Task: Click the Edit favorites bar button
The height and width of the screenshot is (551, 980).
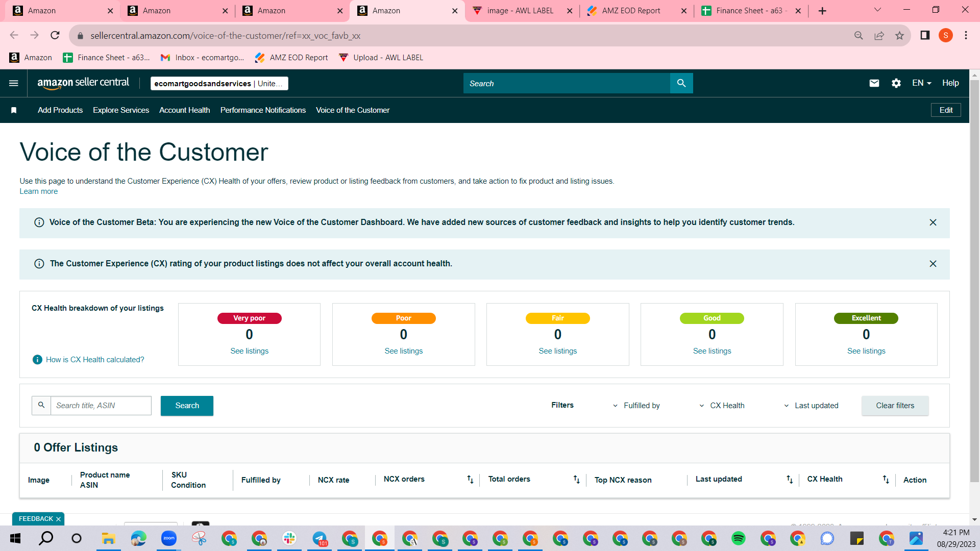Action: [946, 110]
